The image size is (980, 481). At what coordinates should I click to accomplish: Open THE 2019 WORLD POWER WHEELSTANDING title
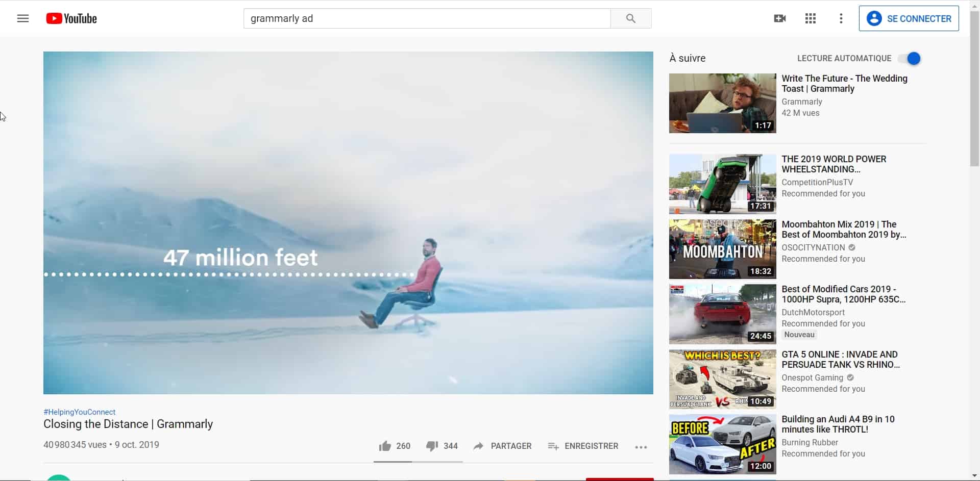[x=834, y=164]
